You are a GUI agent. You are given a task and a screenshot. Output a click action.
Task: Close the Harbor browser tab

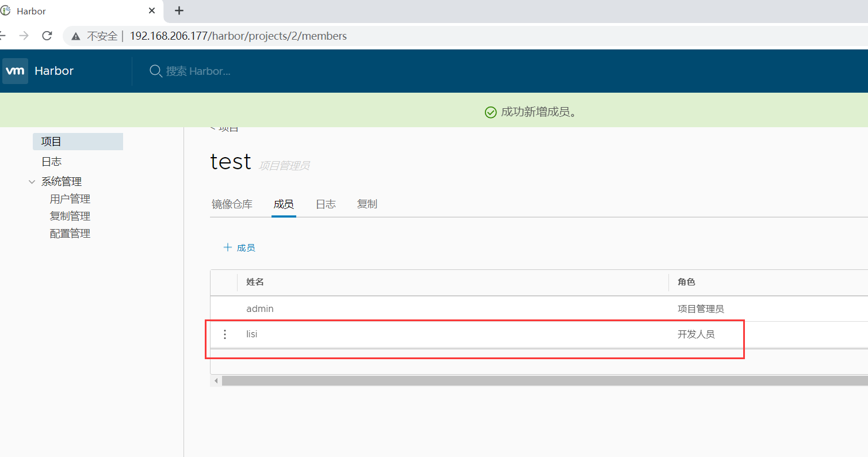pos(152,10)
